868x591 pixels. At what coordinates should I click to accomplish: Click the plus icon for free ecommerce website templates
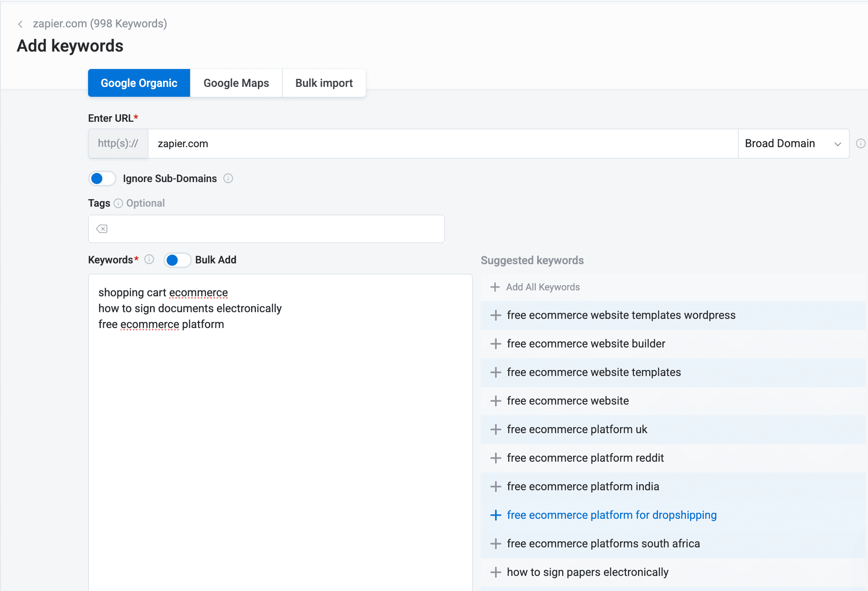tap(495, 372)
